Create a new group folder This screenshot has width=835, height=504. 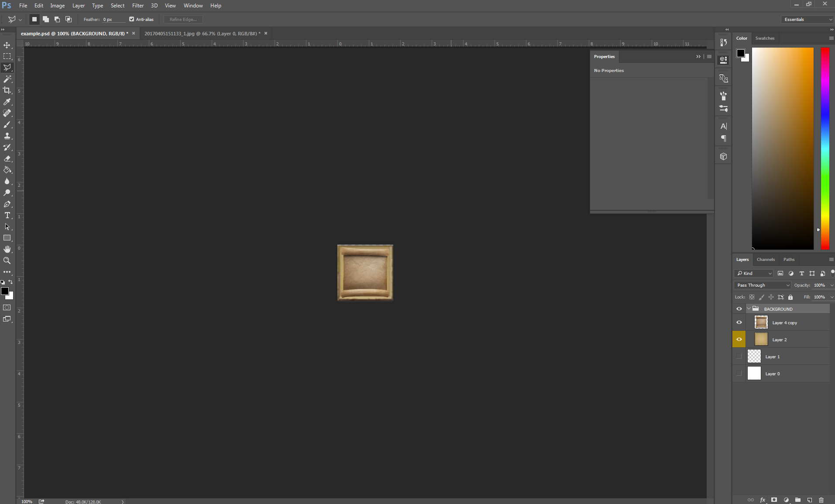[x=797, y=500]
